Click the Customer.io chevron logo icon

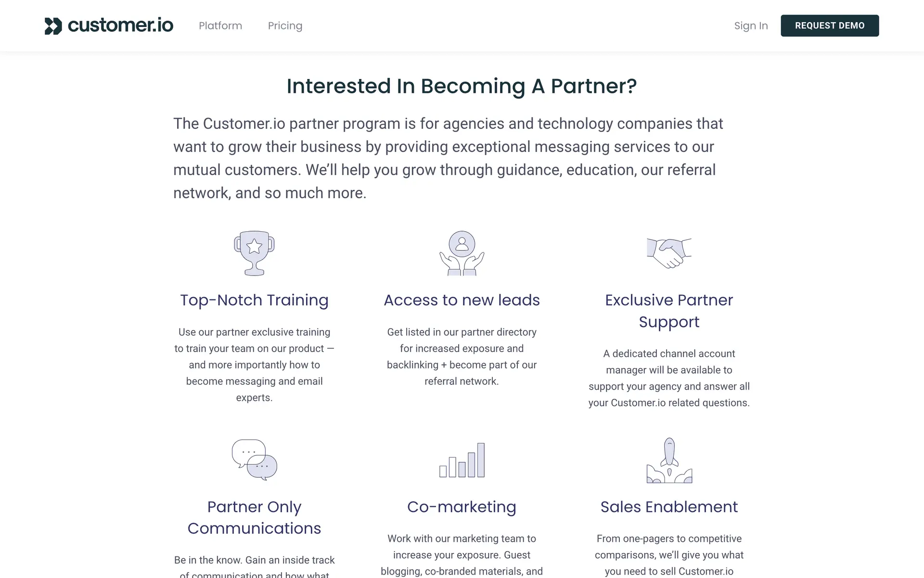click(x=53, y=26)
